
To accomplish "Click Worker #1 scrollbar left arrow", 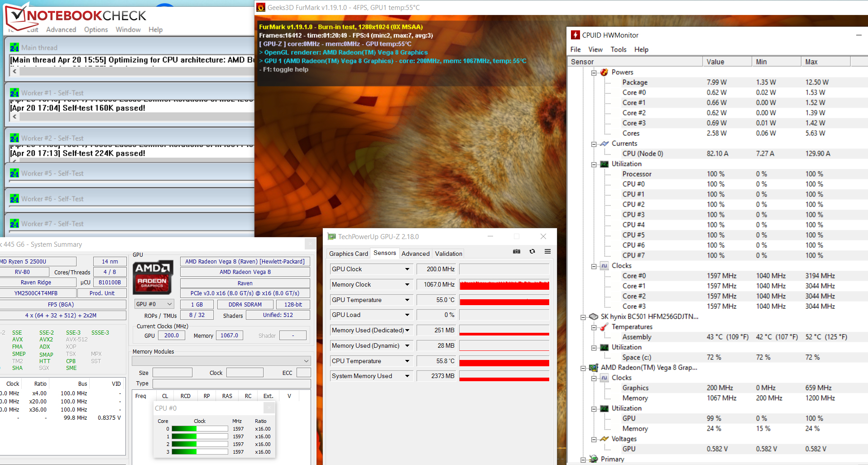I will click(x=14, y=116).
